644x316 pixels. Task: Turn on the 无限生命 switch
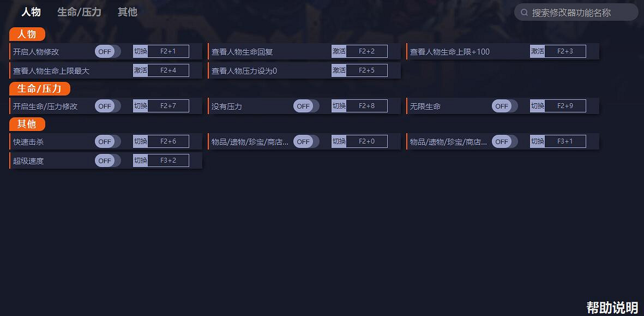point(504,106)
